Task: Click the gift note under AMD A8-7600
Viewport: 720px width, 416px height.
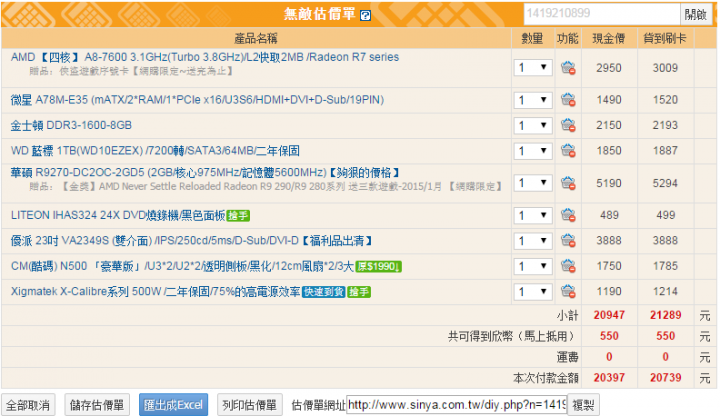Action: 132,71
